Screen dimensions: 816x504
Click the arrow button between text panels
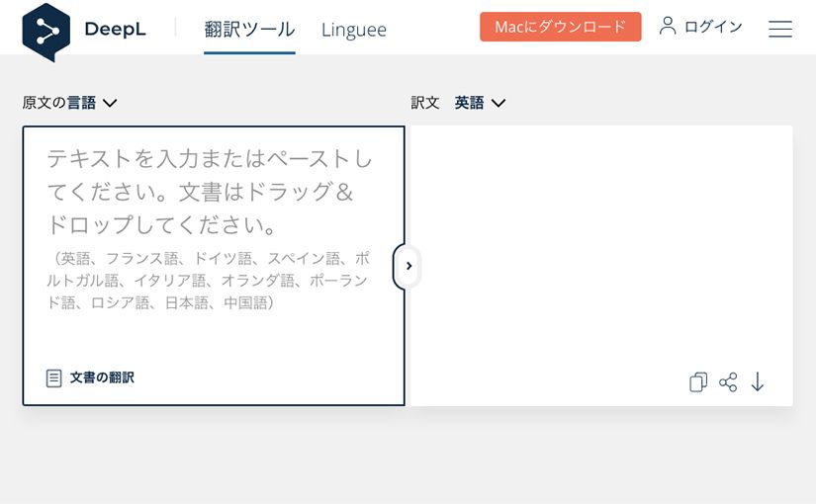point(408,266)
